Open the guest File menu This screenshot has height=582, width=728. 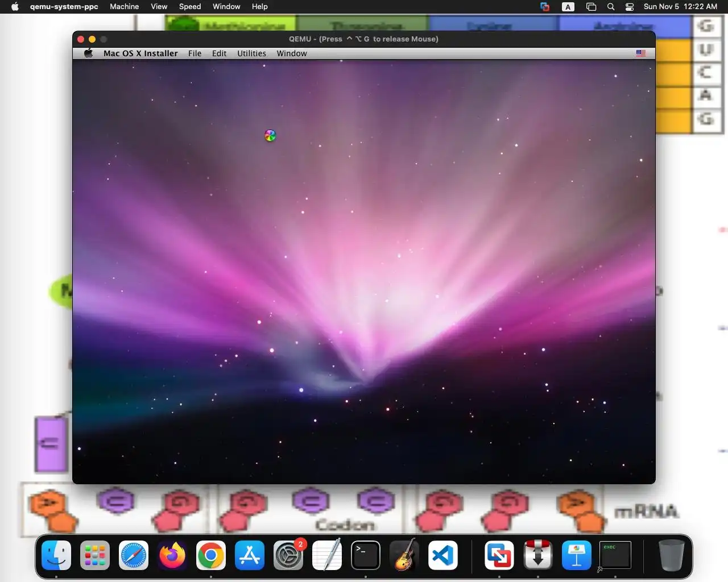195,53
